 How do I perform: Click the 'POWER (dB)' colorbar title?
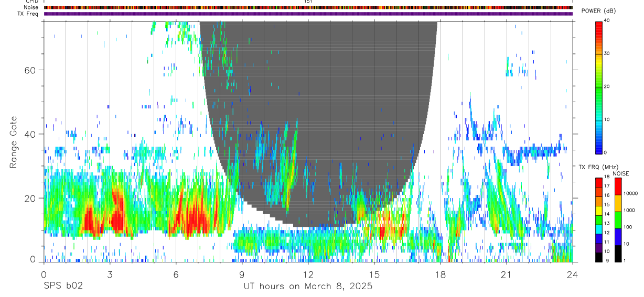(598, 11)
